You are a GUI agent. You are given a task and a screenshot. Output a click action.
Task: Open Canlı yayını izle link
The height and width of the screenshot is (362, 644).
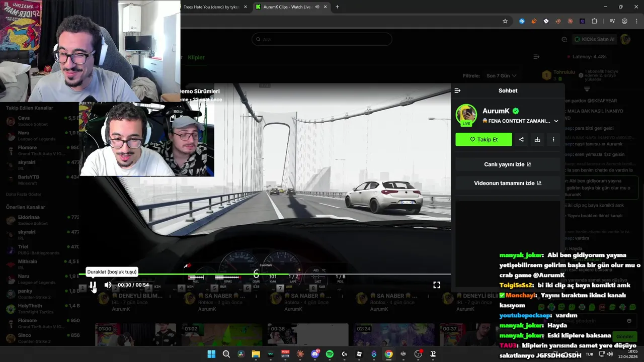[x=508, y=164]
